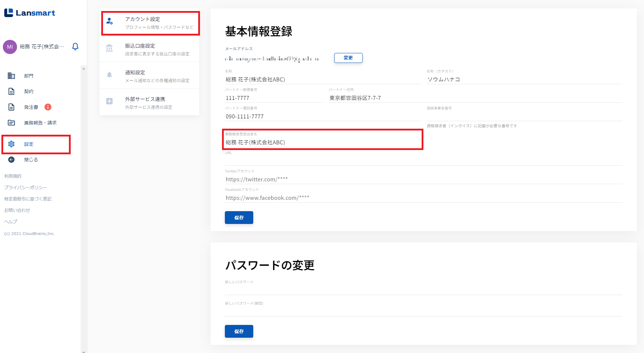Screen dimensions: 644x353
Task: Click 保存 under パスワードの変更
Action: (239, 331)
